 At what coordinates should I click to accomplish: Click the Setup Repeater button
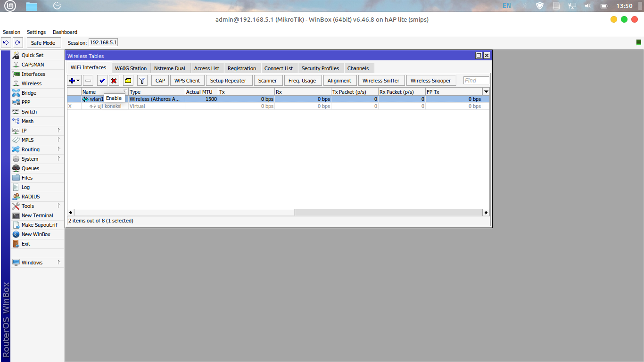pyautogui.click(x=228, y=81)
